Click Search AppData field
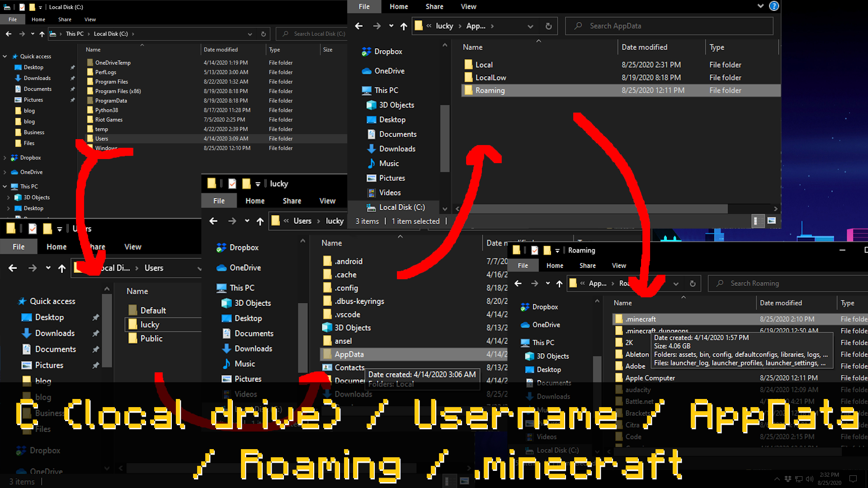 [x=669, y=26]
